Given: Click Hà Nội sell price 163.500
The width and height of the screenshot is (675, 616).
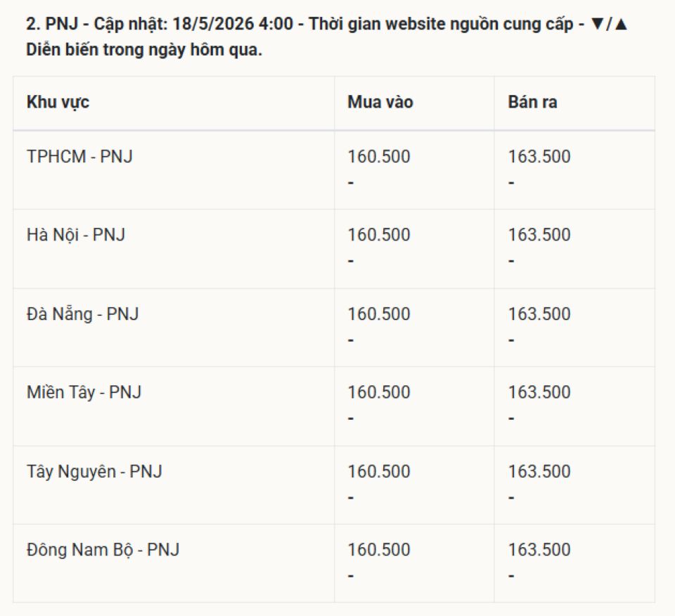Looking at the screenshot, I should 539,235.
